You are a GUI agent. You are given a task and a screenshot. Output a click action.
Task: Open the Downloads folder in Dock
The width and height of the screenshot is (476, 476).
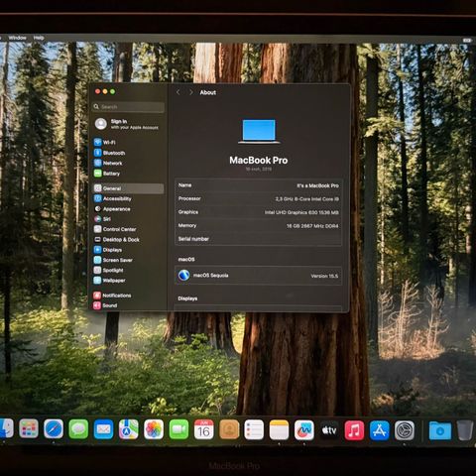pyautogui.click(x=440, y=430)
